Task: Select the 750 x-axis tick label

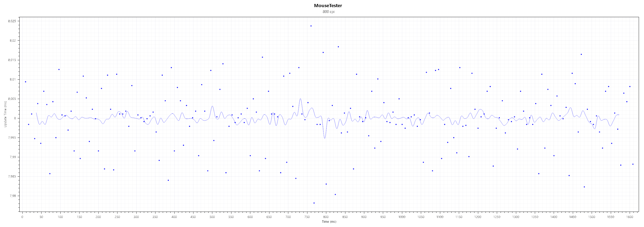Action: (x=307, y=217)
